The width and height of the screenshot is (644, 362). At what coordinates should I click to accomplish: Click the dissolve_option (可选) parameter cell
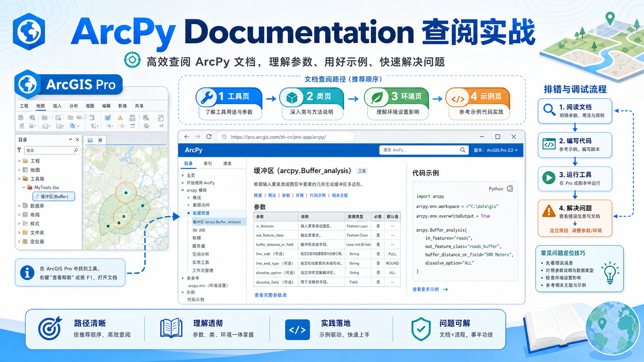coord(276,272)
